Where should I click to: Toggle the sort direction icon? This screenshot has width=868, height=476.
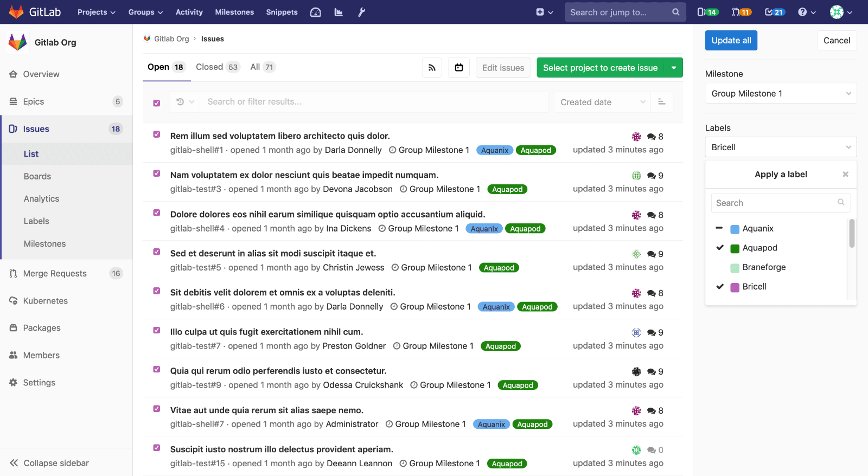(x=661, y=102)
